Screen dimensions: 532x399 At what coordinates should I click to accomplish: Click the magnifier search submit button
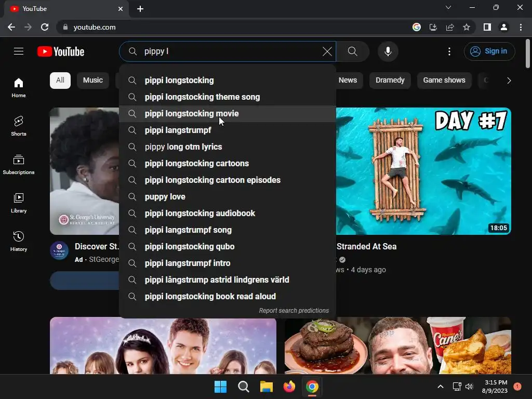353,51
